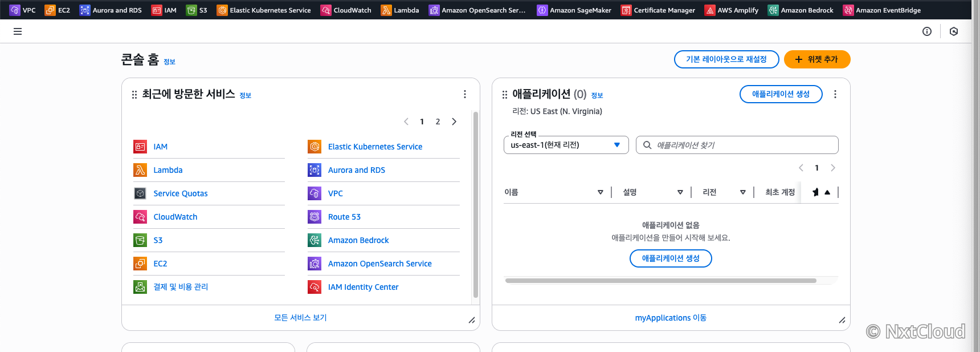Click 정보 link next to 콘솔 홈

169,62
